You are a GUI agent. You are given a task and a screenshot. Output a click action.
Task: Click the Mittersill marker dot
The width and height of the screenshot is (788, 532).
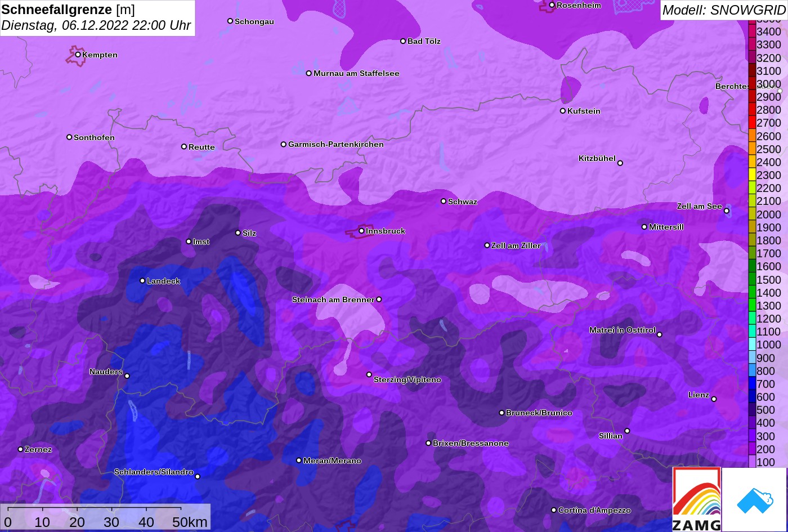(x=644, y=227)
